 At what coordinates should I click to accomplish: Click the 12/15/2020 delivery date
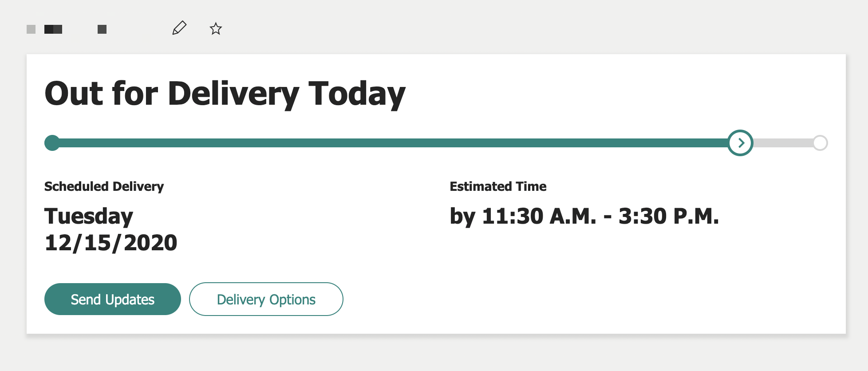click(111, 243)
